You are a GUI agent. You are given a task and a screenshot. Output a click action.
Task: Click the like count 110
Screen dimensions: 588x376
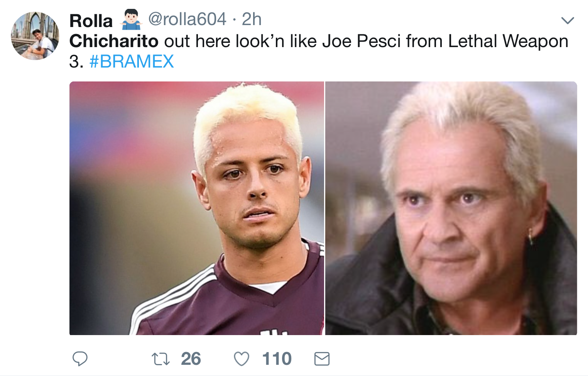(277, 359)
